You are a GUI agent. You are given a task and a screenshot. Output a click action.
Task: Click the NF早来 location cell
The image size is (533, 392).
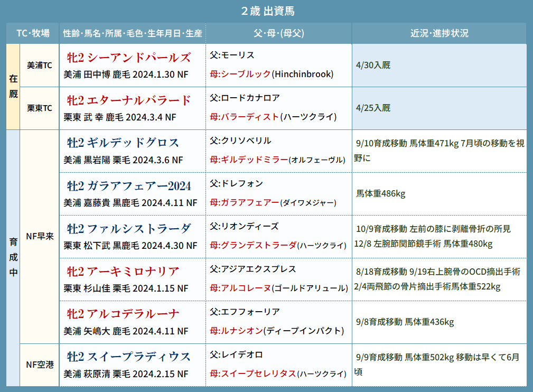(x=40, y=236)
